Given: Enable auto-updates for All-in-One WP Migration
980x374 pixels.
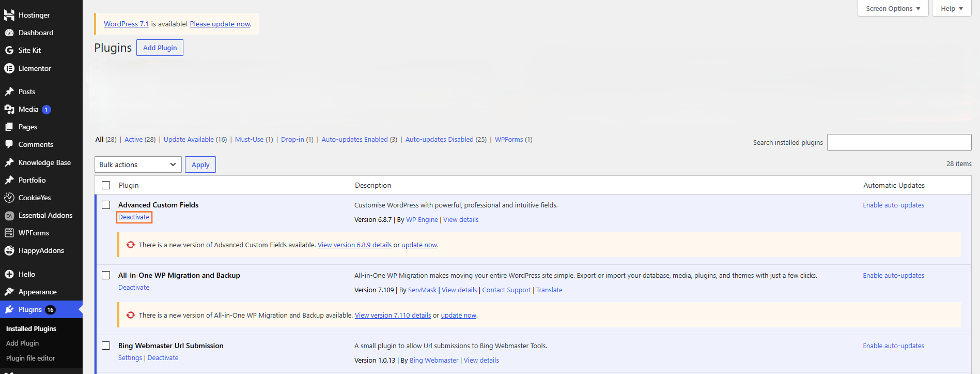Looking at the screenshot, I should [x=893, y=276].
